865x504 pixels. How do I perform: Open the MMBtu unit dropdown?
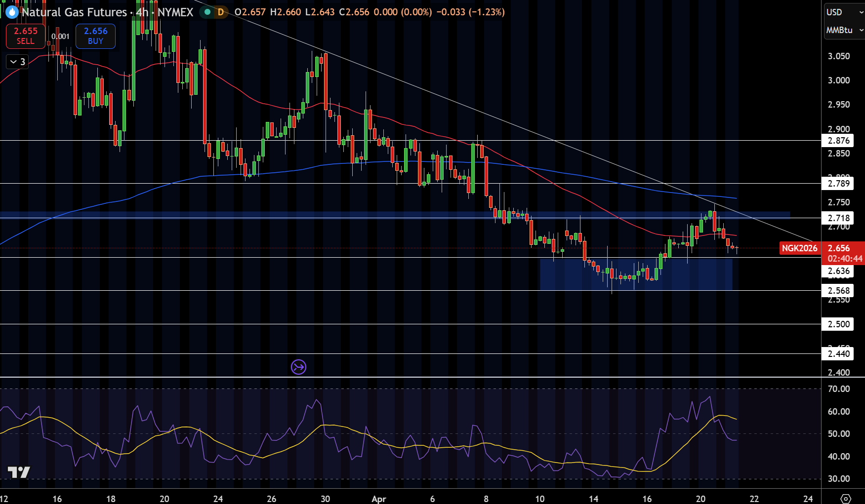click(844, 30)
